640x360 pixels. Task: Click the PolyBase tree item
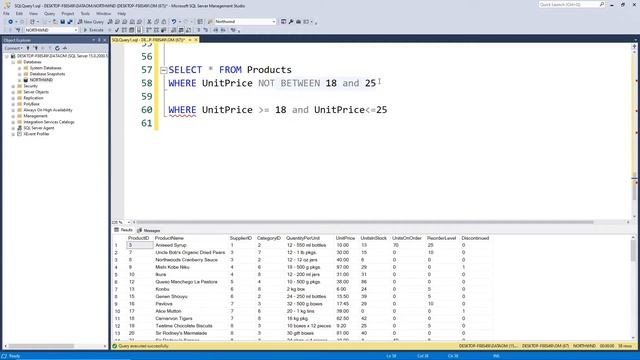coord(31,104)
